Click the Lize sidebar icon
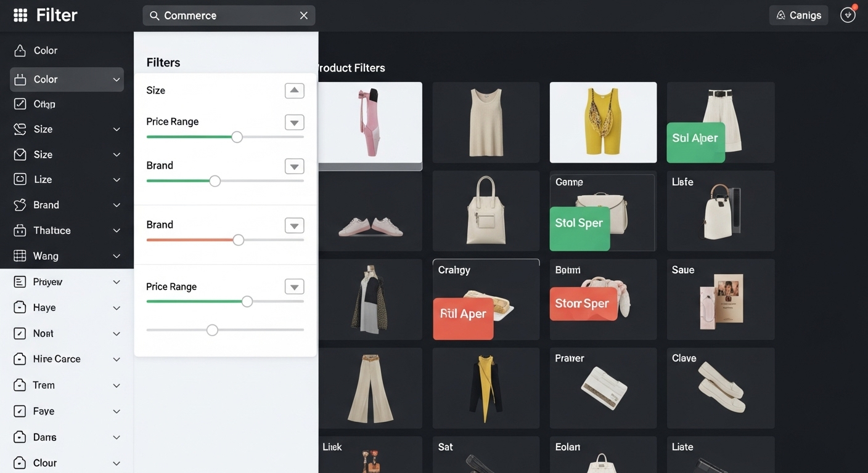Image resolution: width=868 pixels, height=473 pixels. [x=20, y=179]
